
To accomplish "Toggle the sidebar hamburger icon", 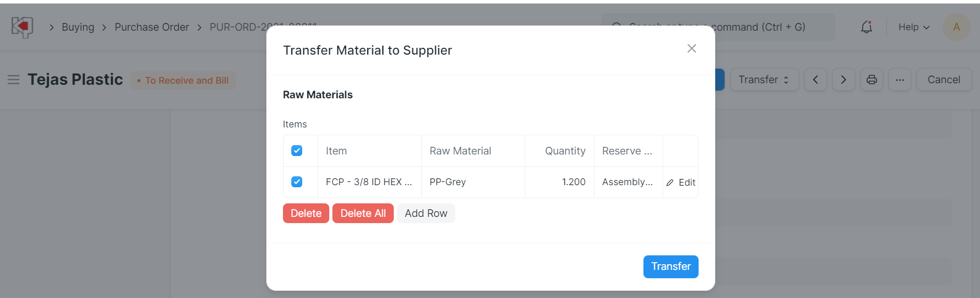I will (x=14, y=80).
